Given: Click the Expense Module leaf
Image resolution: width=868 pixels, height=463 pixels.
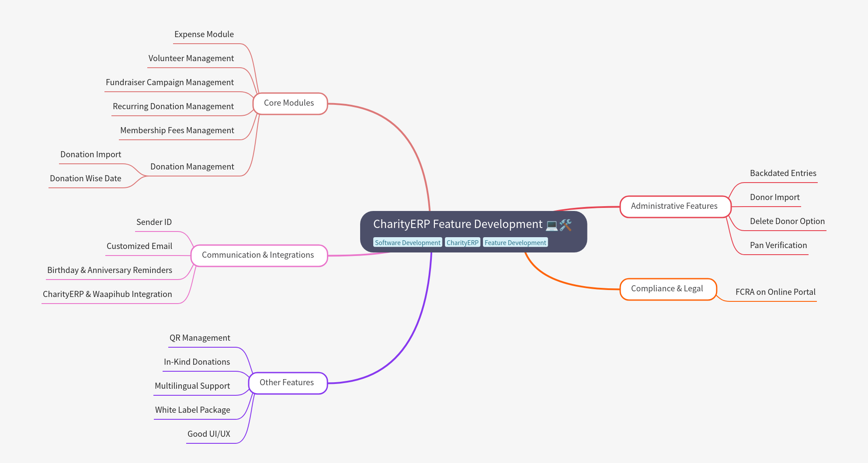Looking at the screenshot, I should click(204, 35).
